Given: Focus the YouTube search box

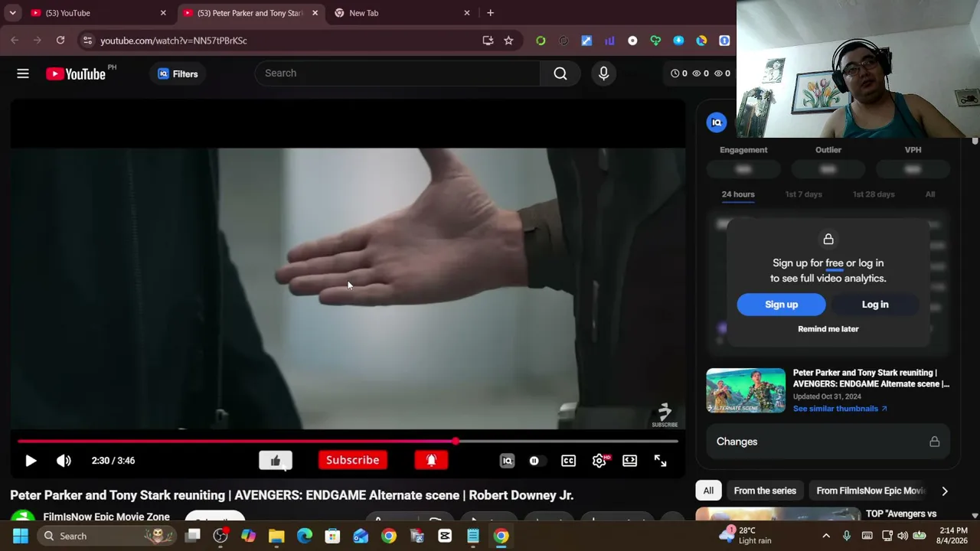Looking at the screenshot, I should [398, 73].
